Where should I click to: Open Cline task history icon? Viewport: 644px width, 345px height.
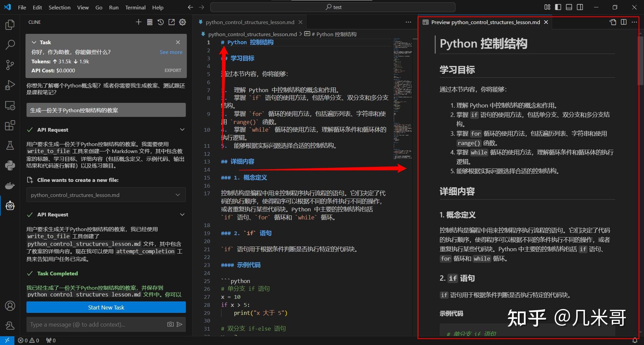160,22
